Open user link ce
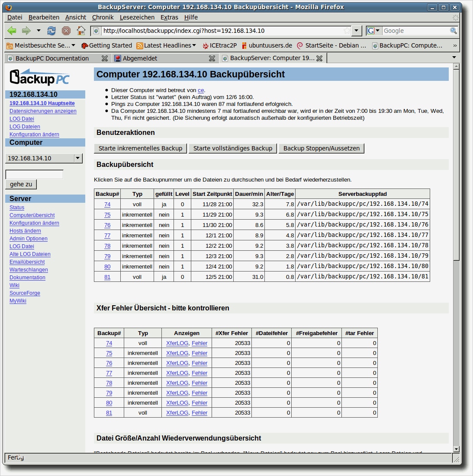 tap(201, 90)
